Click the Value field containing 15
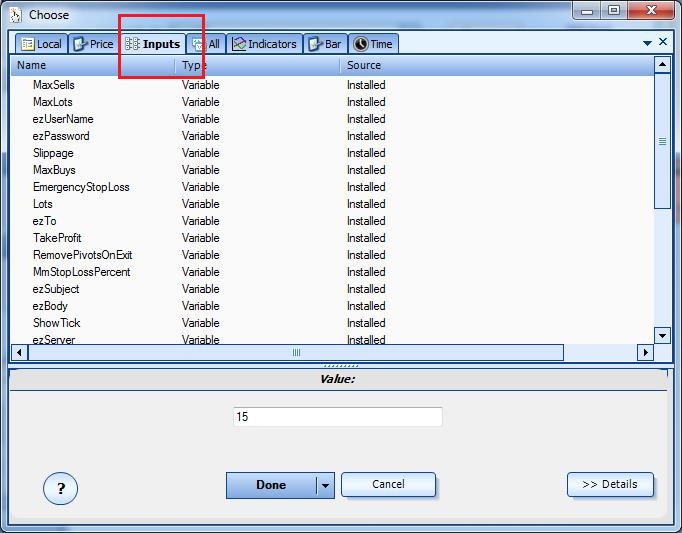Screen dimensions: 682x533 (337, 417)
